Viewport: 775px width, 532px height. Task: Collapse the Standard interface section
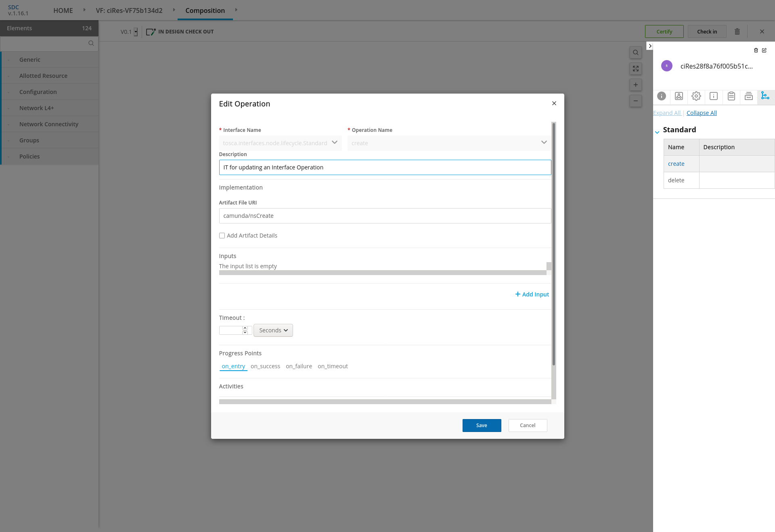657,132
